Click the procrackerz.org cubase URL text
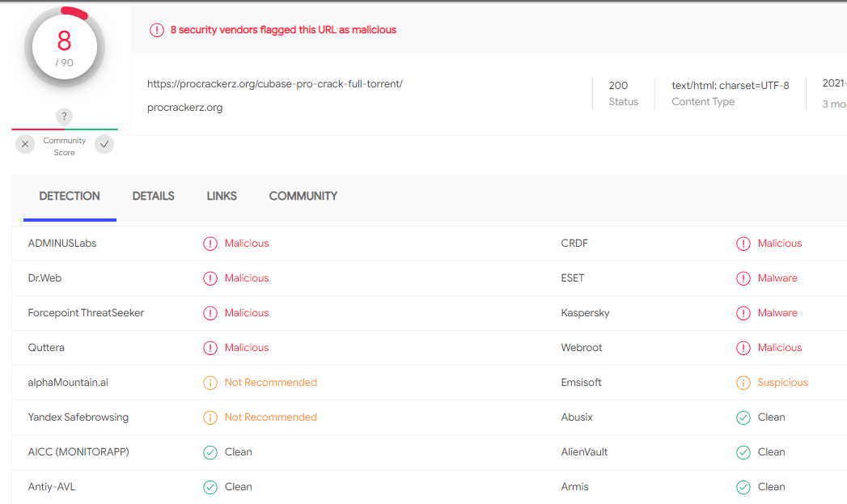The height and width of the screenshot is (504, 847). click(274, 83)
